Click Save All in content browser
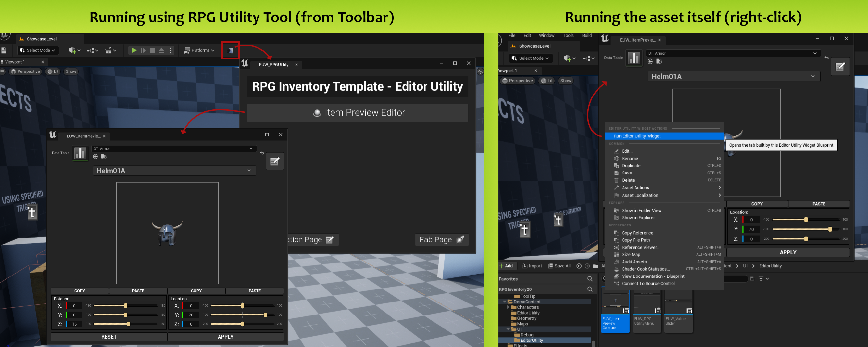 pyautogui.click(x=560, y=266)
